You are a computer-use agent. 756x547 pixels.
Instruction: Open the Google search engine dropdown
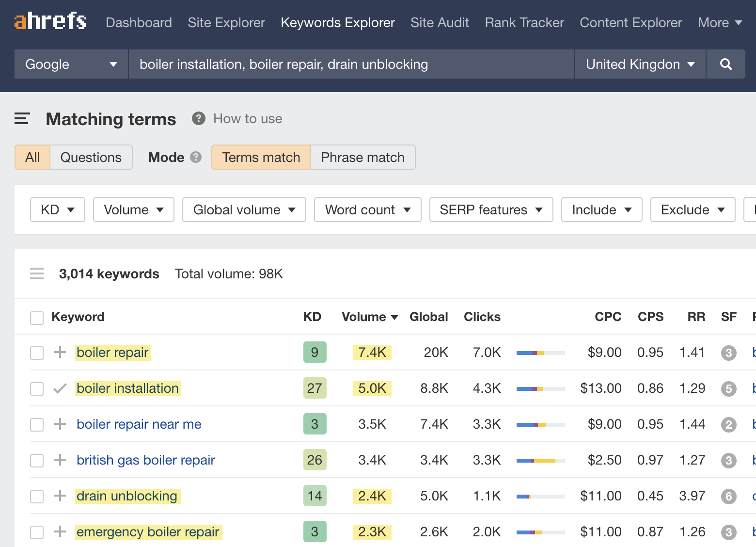point(70,64)
